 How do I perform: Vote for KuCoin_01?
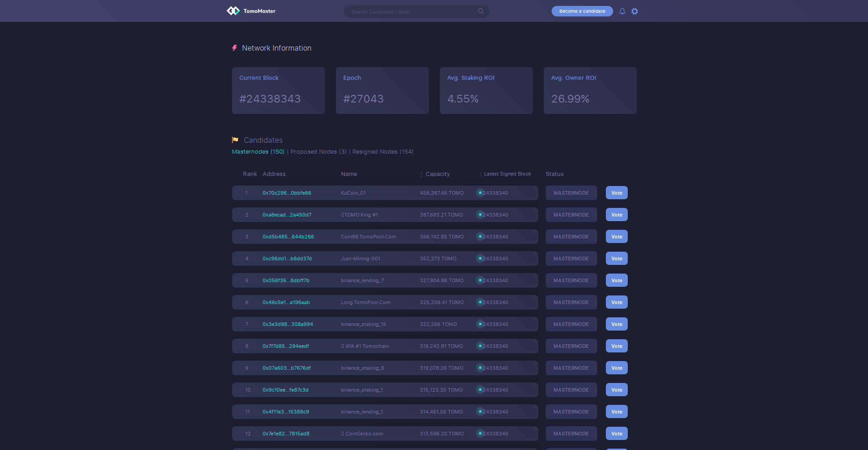(616, 192)
